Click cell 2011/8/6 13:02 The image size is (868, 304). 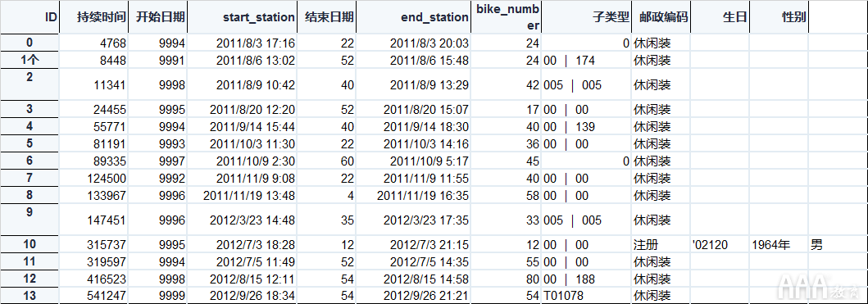[x=242, y=60]
